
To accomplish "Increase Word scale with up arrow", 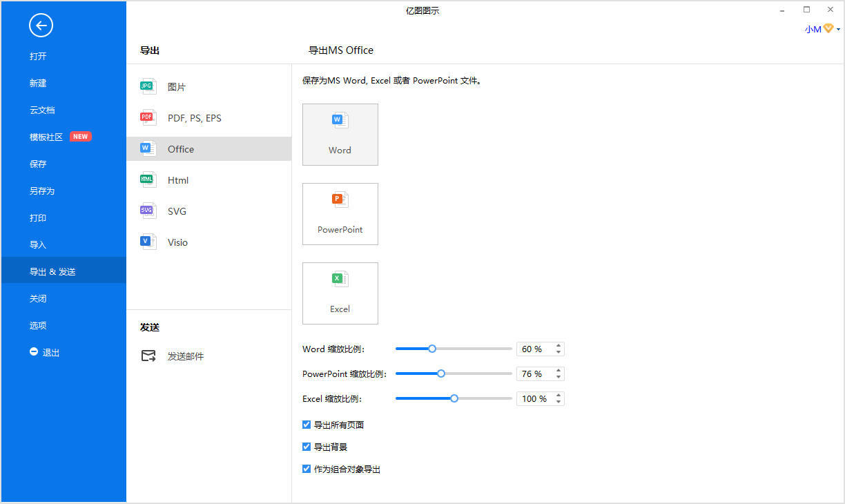I will (x=559, y=346).
